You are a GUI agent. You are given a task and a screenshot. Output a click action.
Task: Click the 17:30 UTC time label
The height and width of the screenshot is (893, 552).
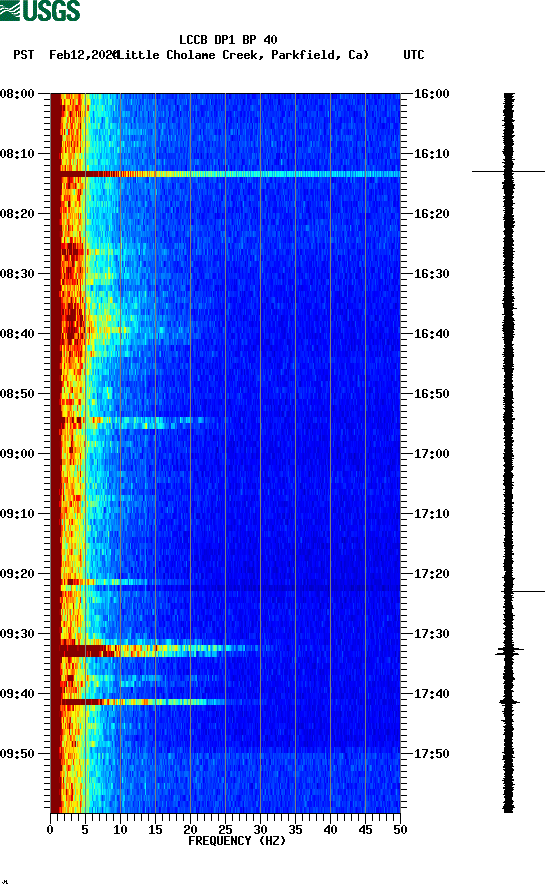[x=431, y=634]
